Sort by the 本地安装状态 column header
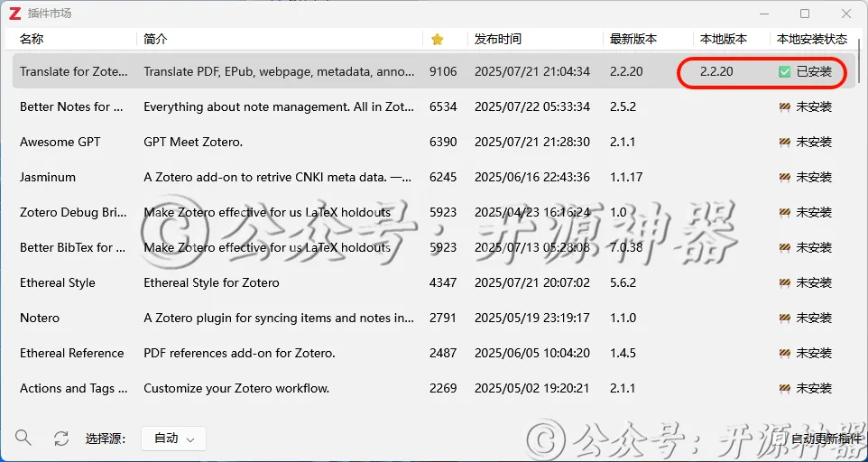 pyautogui.click(x=812, y=40)
